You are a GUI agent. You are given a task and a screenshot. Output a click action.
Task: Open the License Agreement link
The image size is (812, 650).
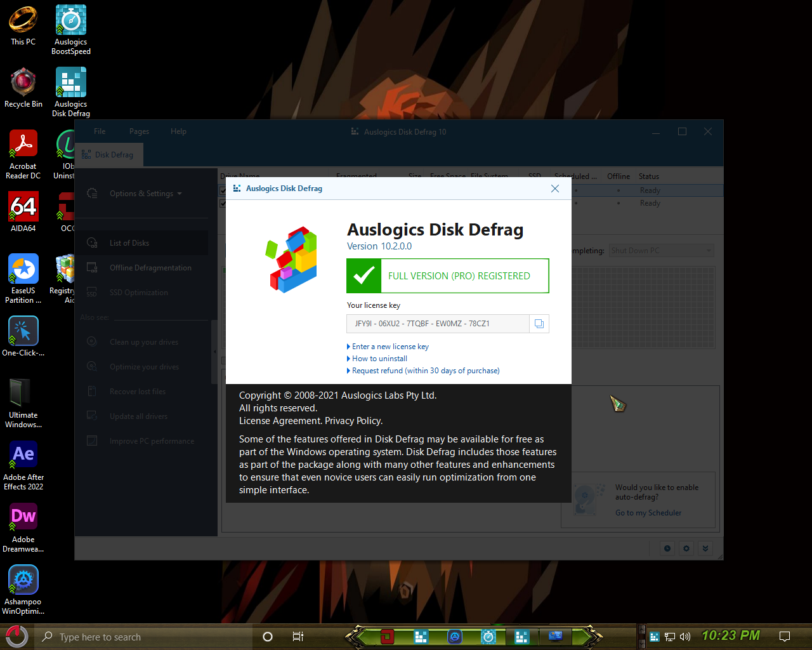pyautogui.click(x=280, y=421)
